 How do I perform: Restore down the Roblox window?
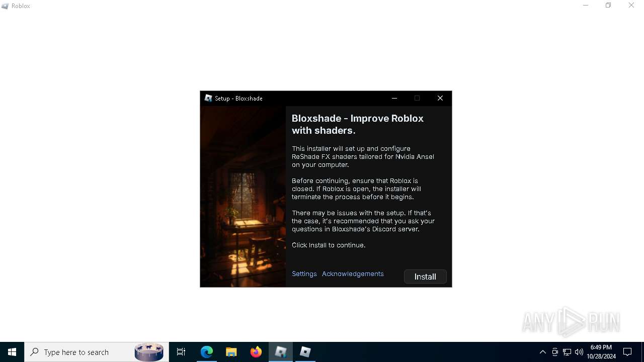(608, 6)
